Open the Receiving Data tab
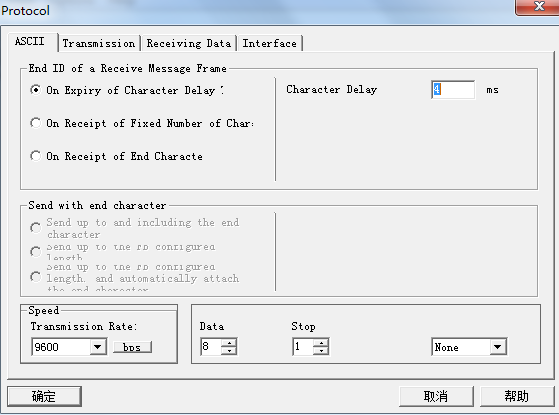 tap(189, 43)
